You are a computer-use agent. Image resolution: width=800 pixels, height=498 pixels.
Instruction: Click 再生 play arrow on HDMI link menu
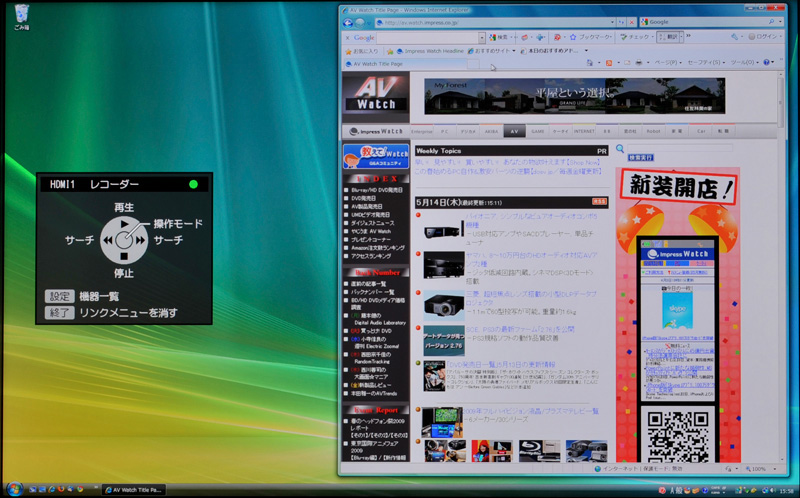coord(124,223)
